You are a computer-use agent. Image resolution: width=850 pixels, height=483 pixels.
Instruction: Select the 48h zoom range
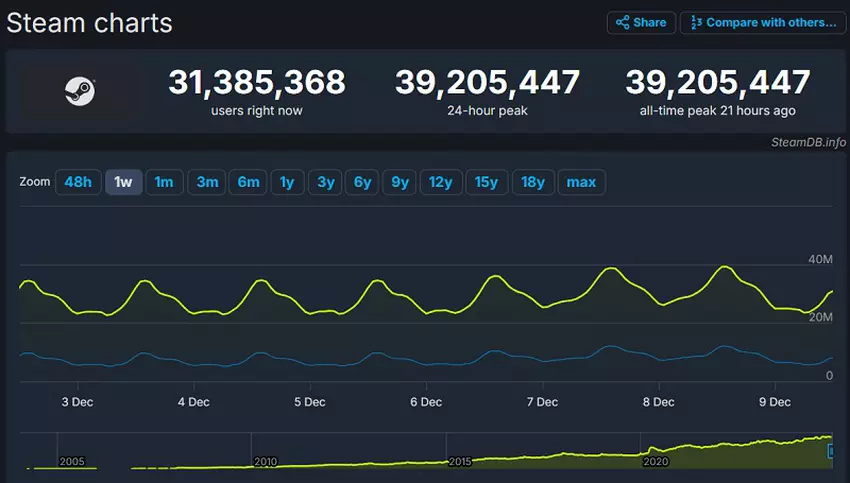point(77,182)
